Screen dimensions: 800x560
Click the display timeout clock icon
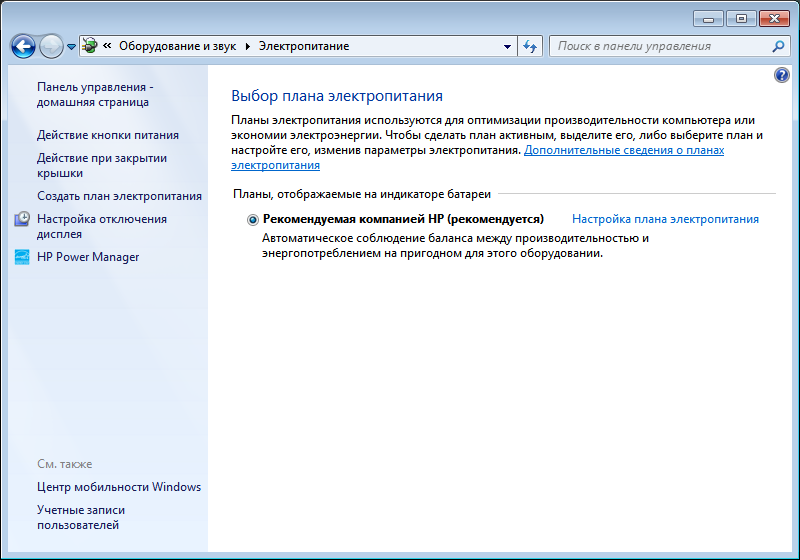[21, 219]
